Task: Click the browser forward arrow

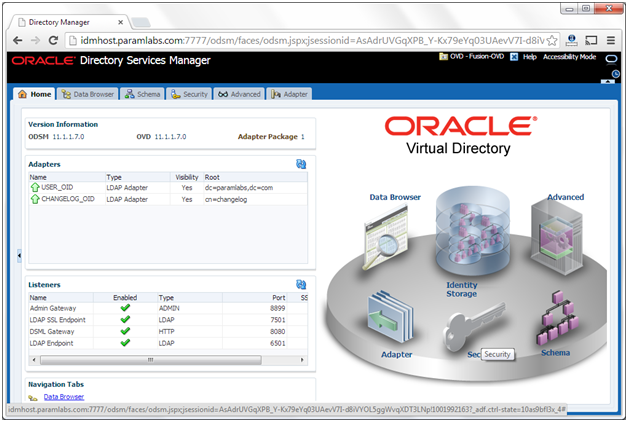Action: (35, 40)
